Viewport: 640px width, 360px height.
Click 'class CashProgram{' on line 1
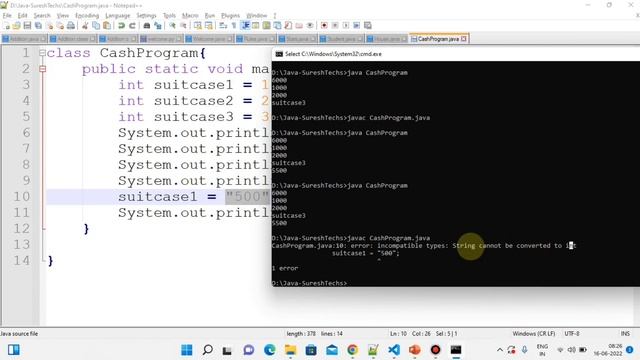point(127,53)
